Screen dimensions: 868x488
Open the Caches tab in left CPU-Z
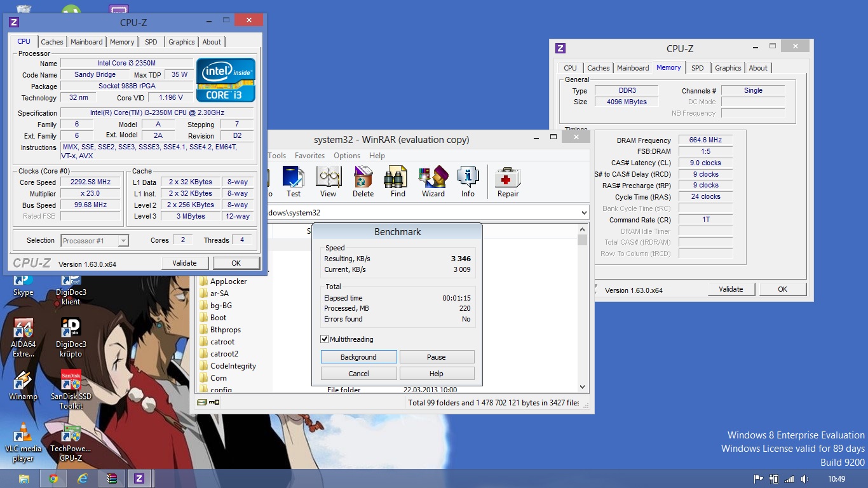click(52, 42)
